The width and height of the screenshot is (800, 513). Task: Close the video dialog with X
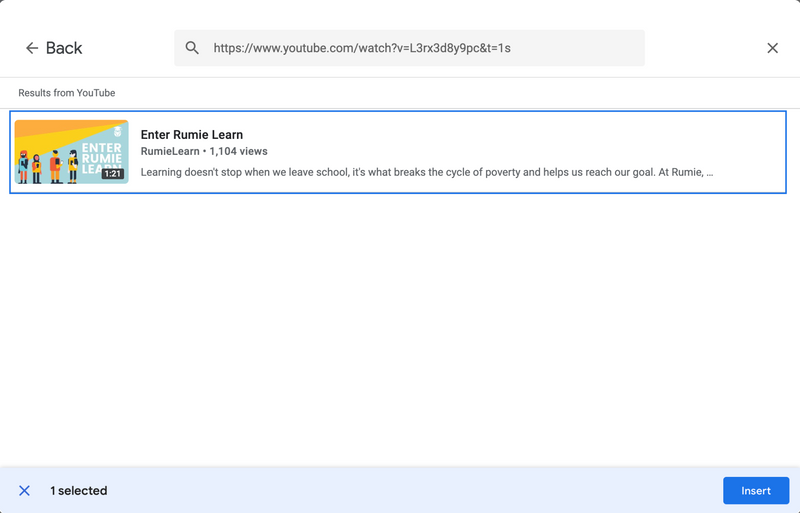tap(772, 48)
